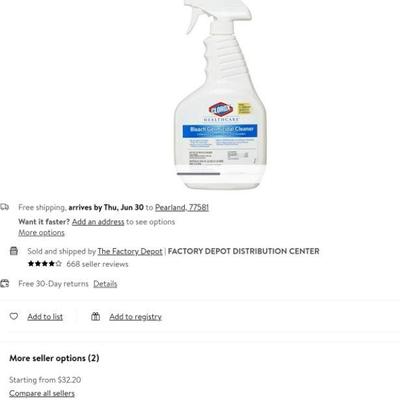Click the 668 seller reviews text
Screen dimensions: 400x400
pyautogui.click(x=97, y=264)
